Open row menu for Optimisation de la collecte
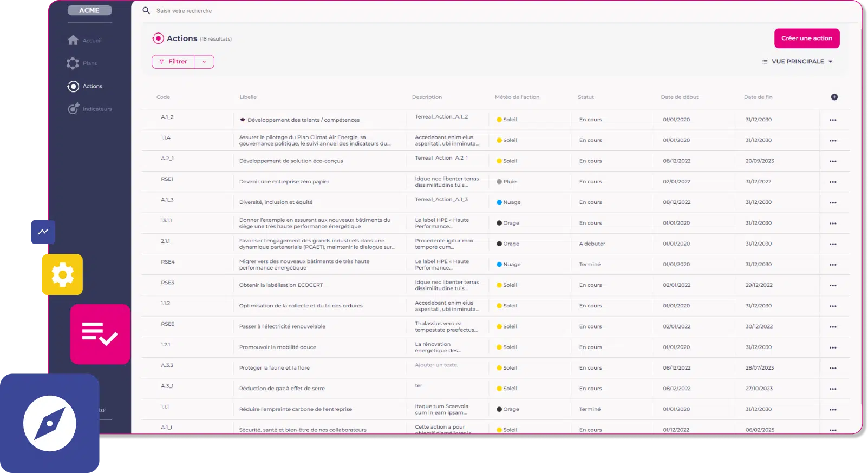 pos(833,306)
